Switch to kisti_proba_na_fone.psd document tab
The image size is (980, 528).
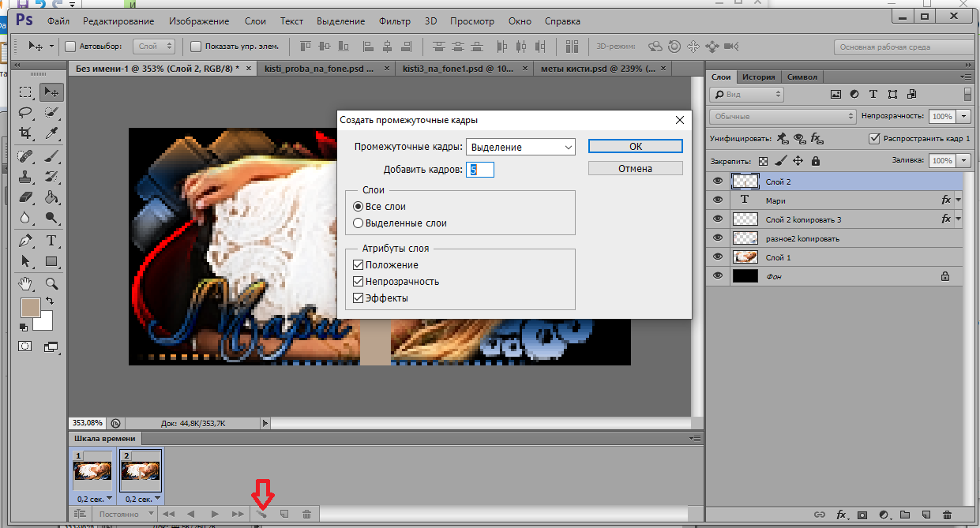click(x=319, y=69)
